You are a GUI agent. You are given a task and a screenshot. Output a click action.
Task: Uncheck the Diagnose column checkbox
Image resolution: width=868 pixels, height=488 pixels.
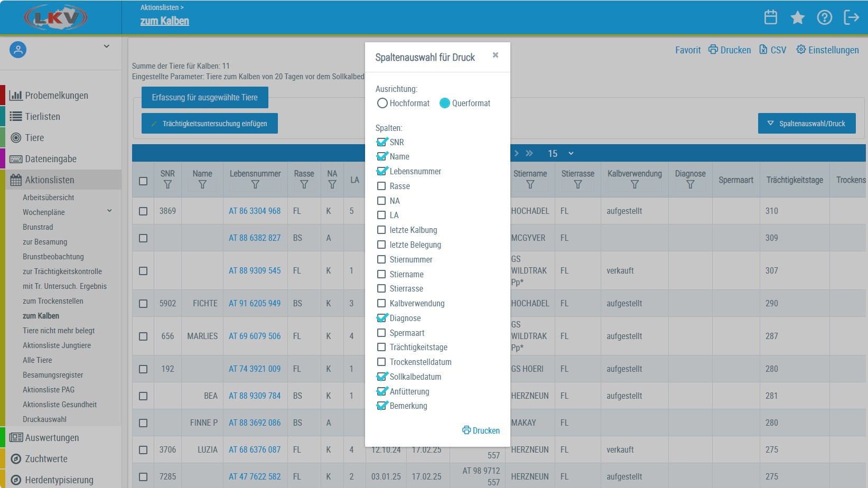[381, 318]
